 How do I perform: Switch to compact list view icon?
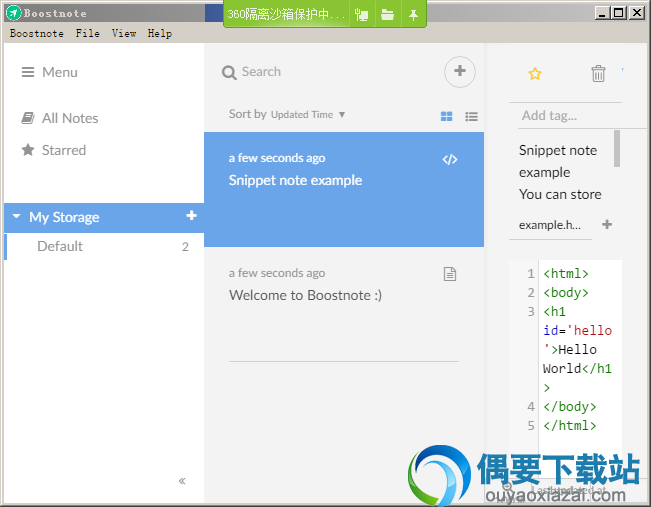(x=471, y=116)
